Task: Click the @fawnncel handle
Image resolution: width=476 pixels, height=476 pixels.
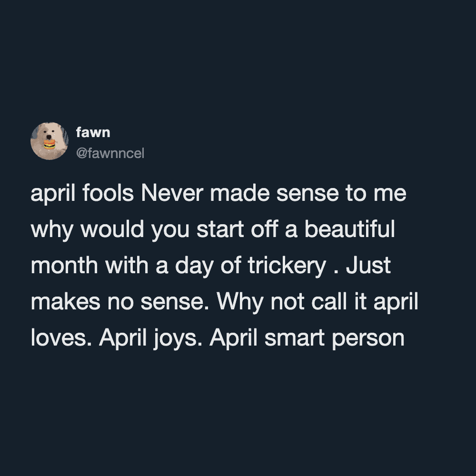Action: (x=110, y=153)
